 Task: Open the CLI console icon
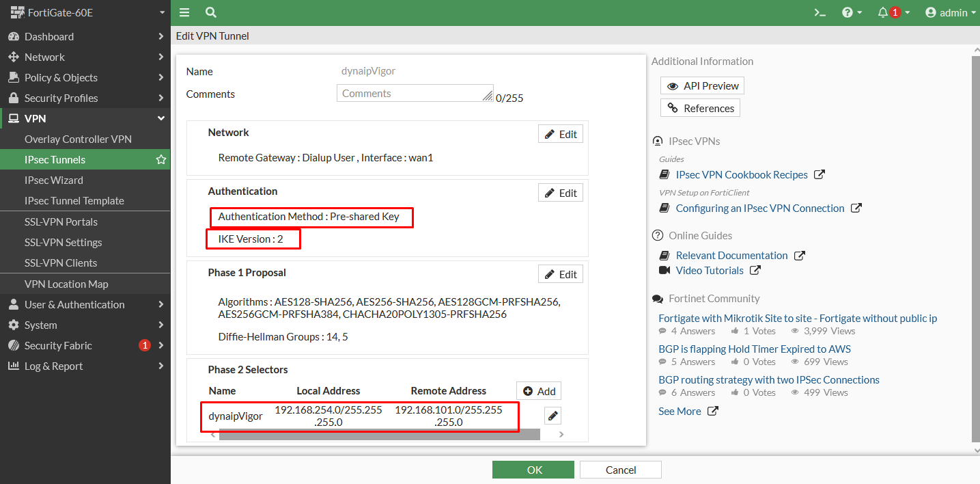click(x=820, y=12)
